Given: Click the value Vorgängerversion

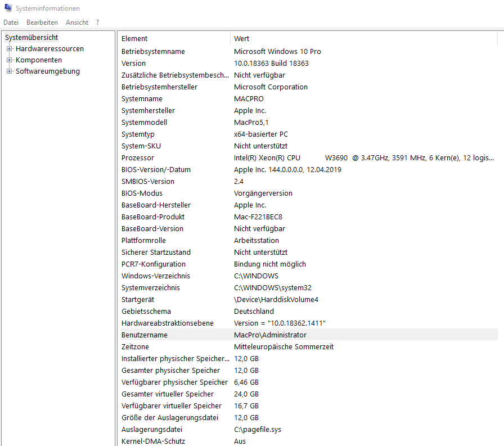Looking at the screenshot, I should (263, 193).
